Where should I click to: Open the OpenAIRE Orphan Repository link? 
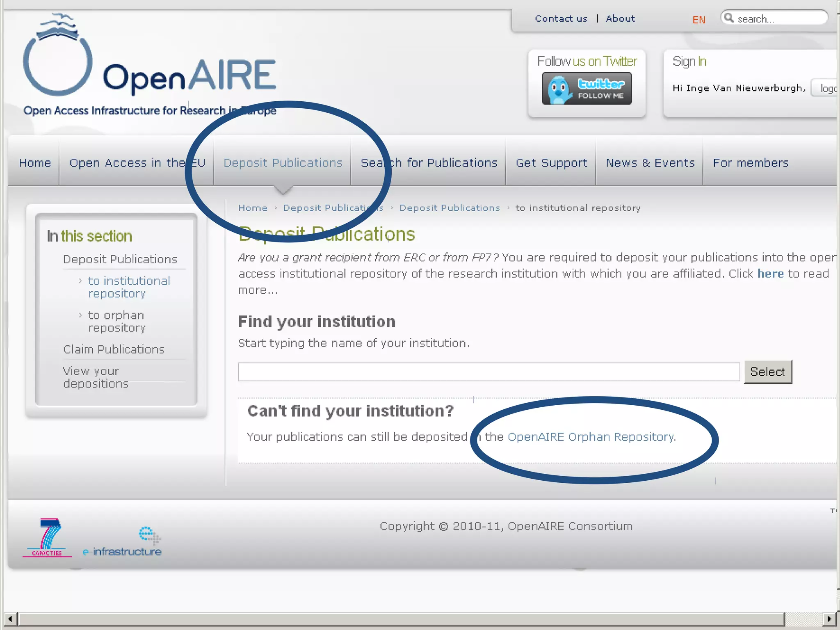591,437
